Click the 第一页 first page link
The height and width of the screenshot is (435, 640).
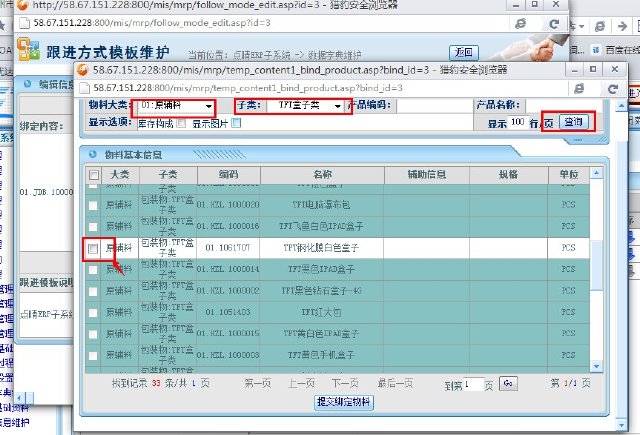257,383
